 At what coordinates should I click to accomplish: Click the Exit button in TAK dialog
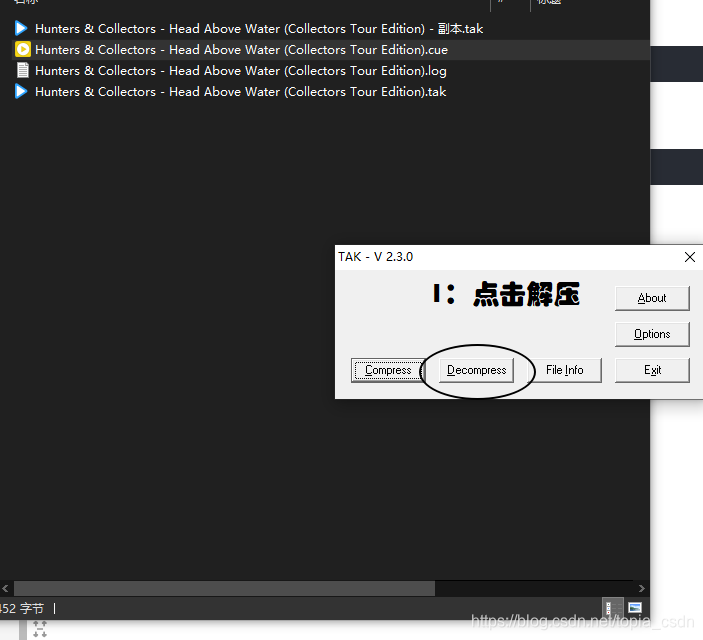tap(652, 370)
